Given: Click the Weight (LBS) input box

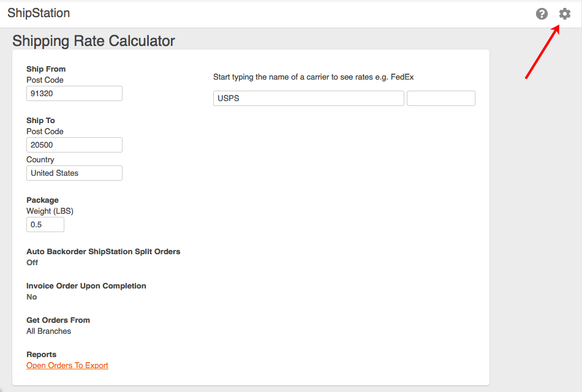Looking at the screenshot, I should [45, 224].
